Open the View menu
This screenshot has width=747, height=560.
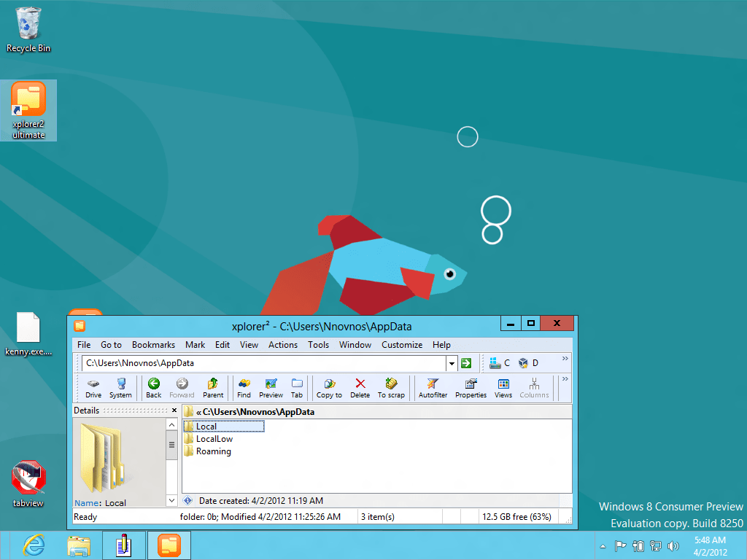point(249,345)
